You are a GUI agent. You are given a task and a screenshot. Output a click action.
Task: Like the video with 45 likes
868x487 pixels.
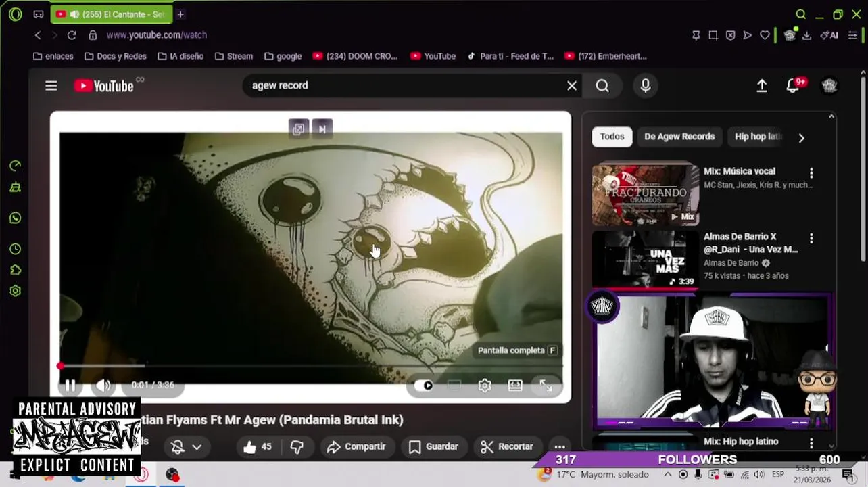click(258, 446)
